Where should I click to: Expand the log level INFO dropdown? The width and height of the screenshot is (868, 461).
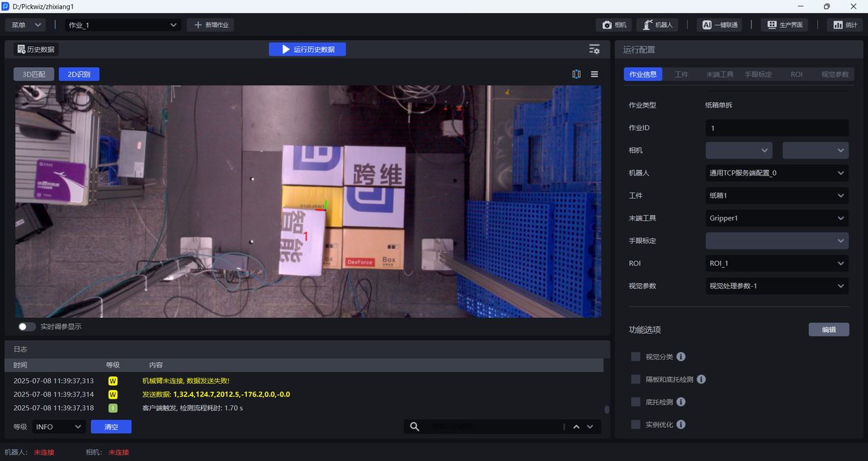tap(58, 426)
